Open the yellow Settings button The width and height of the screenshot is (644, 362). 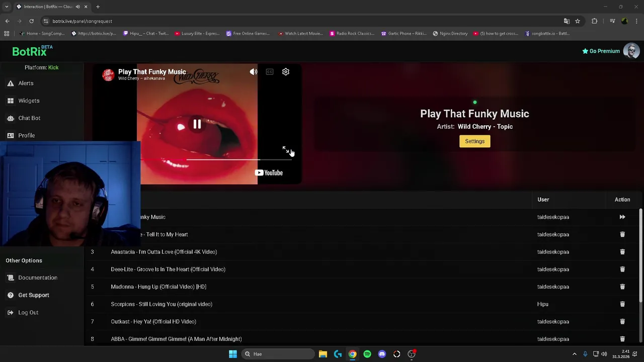point(474,141)
